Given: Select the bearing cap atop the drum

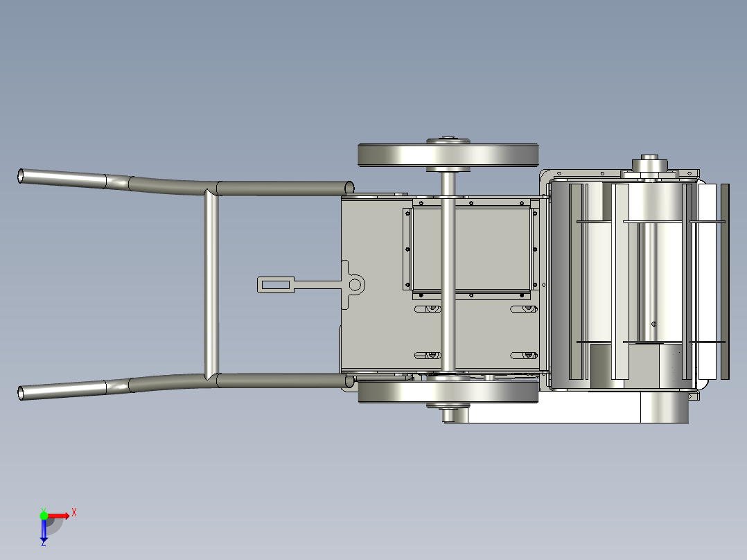Looking at the screenshot, I should click(x=649, y=165).
